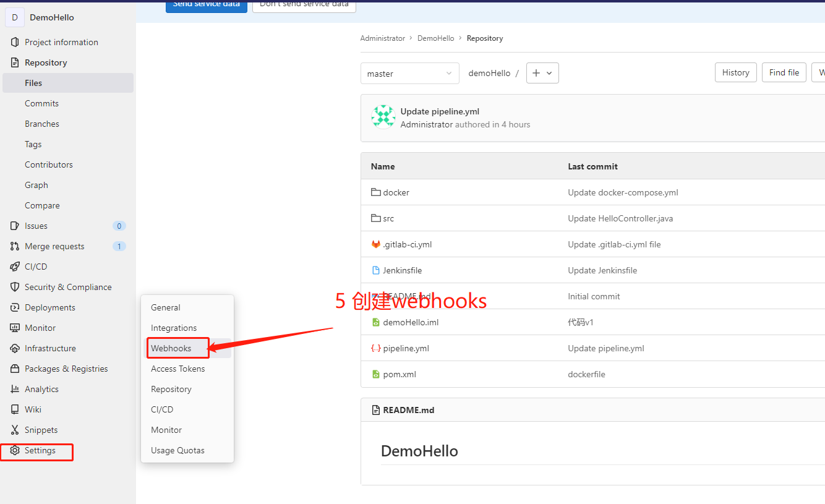
Task: Click the Security & Compliance shield icon
Action: 15,287
